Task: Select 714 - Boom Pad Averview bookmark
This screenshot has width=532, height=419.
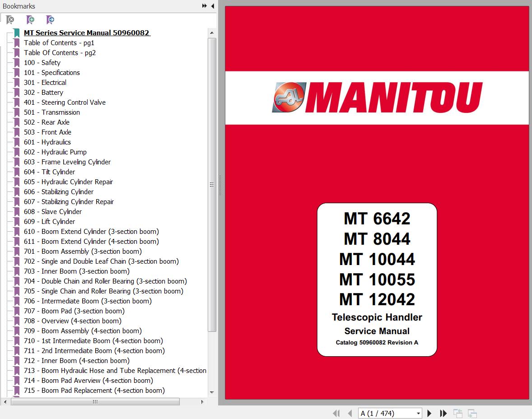Action: (88, 380)
